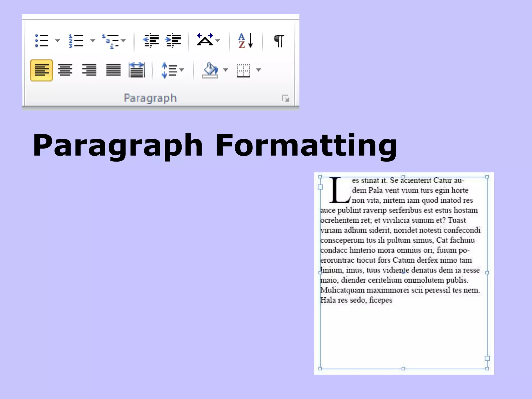This screenshot has width=532, height=399.
Task: Toggle Align Right alignment
Action: coord(89,70)
